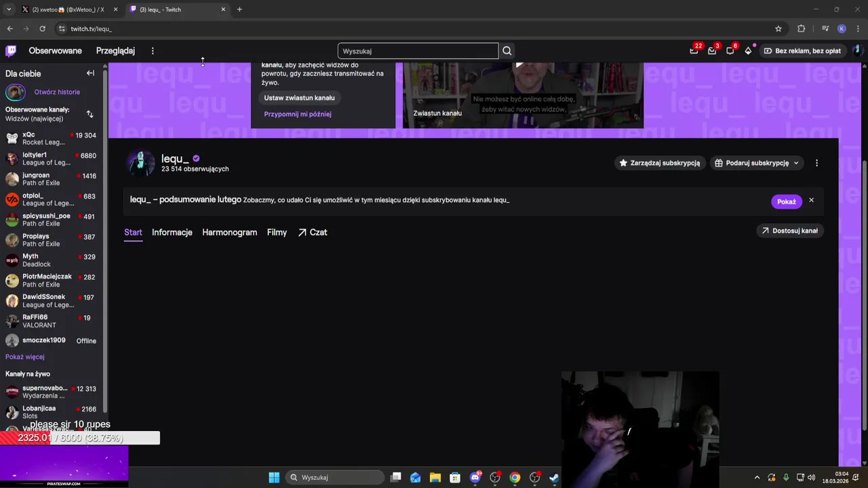Open the lequ_ channel three-dot options menu
Screen dimensions: 868x488
(816, 163)
